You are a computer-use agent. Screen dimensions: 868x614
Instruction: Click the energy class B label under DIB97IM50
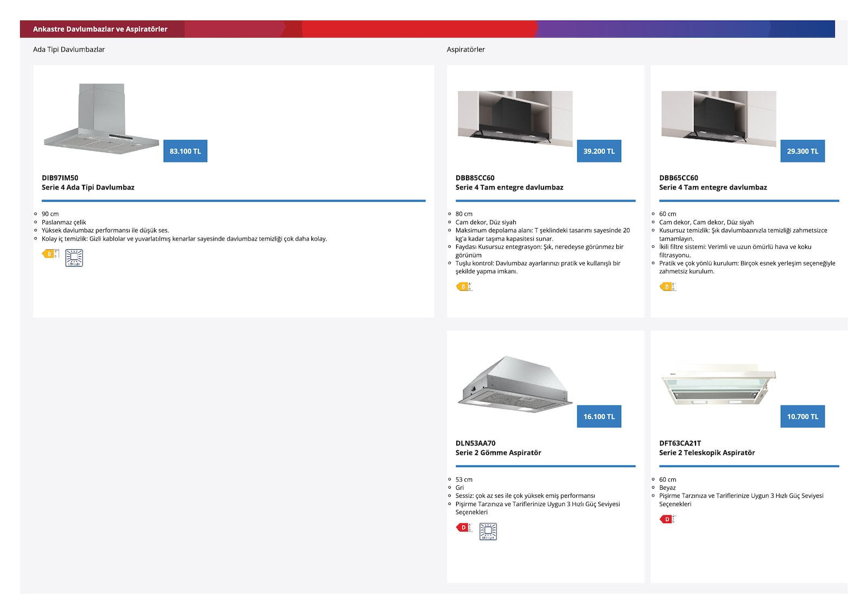coord(50,254)
